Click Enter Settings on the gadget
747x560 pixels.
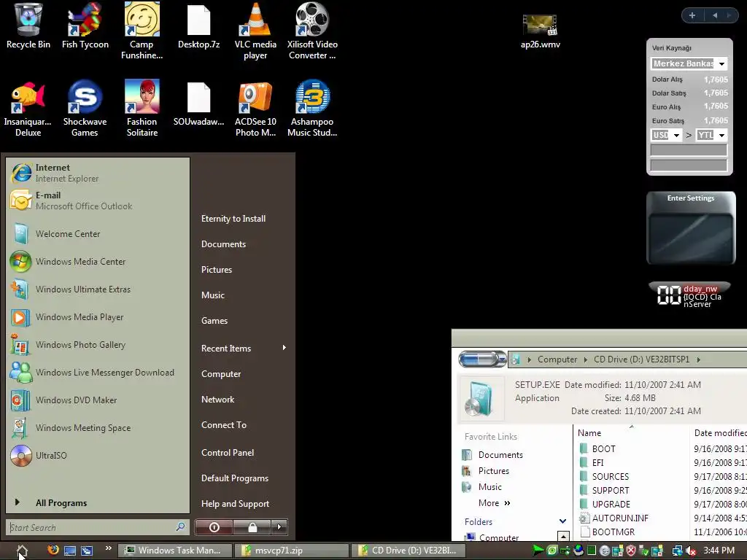pos(691,198)
